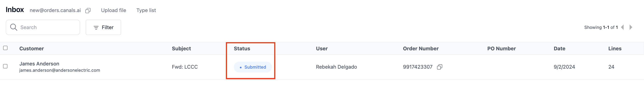Sort by the Date column header
Image resolution: width=644 pixels, height=91 pixels.
(x=559, y=49)
